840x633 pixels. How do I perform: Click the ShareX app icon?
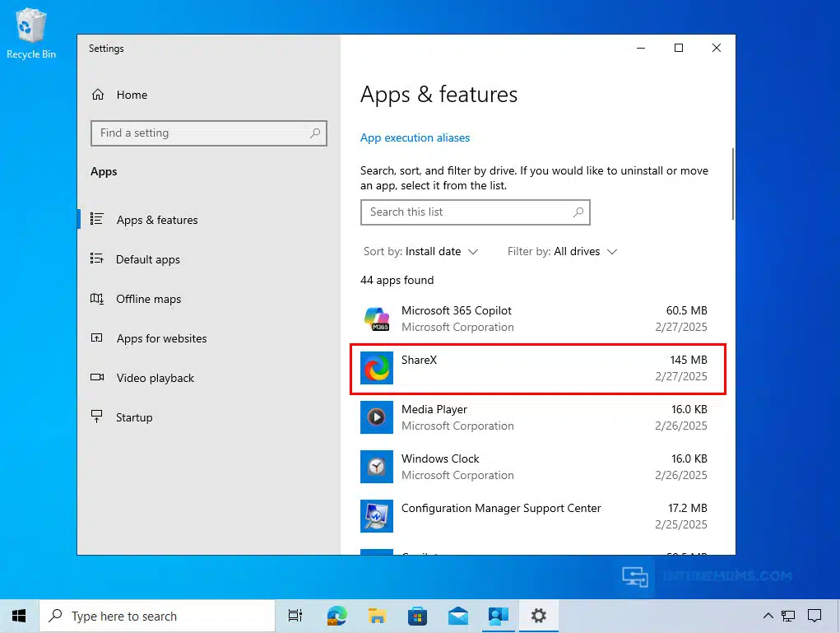click(x=377, y=368)
